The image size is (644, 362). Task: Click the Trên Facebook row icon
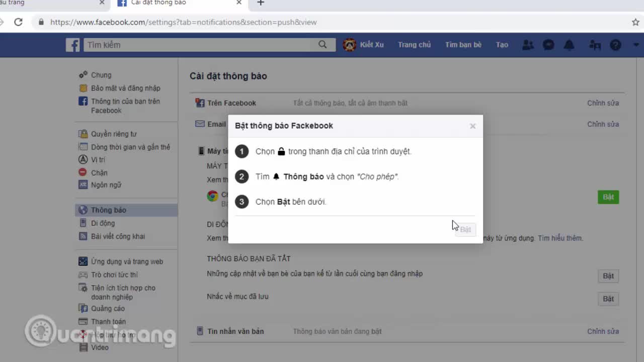tap(200, 103)
